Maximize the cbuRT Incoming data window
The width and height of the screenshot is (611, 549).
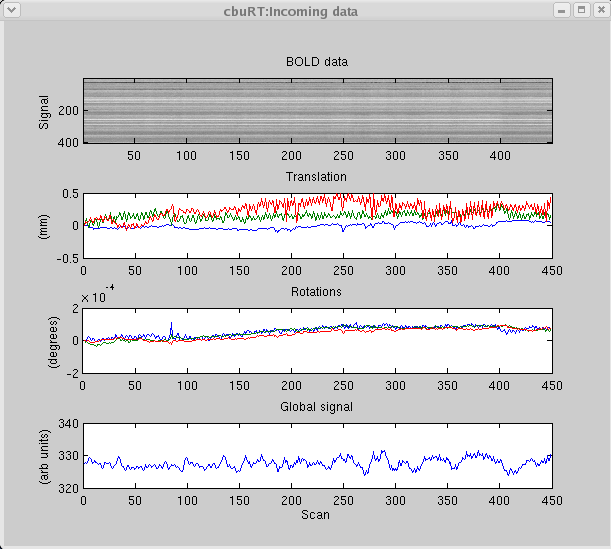point(580,11)
